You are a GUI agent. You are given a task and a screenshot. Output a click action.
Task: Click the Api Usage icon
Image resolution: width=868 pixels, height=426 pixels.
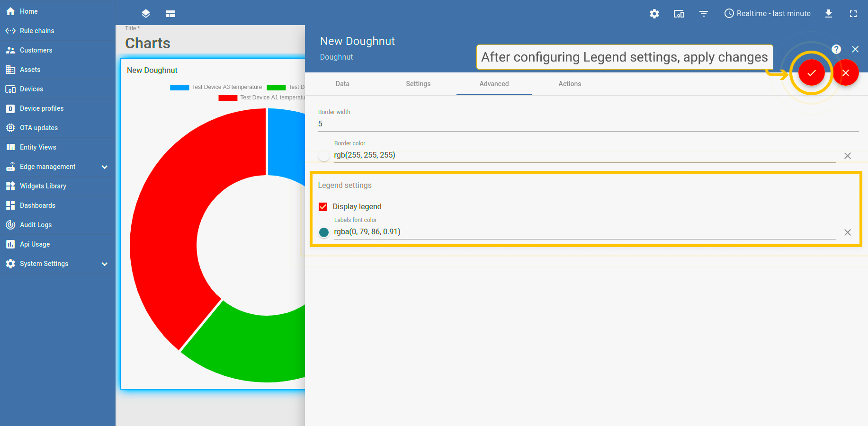point(10,244)
